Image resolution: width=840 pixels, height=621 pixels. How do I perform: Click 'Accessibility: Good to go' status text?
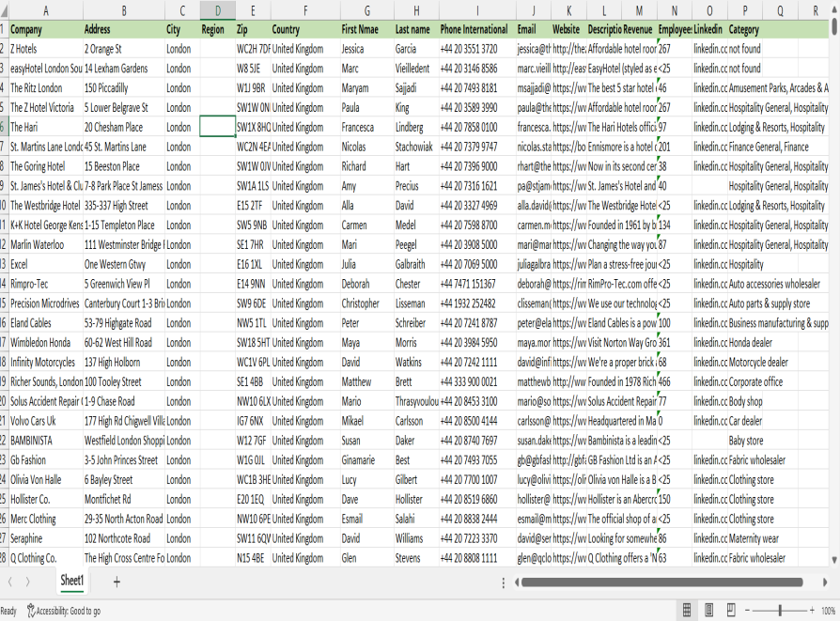[68, 611]
